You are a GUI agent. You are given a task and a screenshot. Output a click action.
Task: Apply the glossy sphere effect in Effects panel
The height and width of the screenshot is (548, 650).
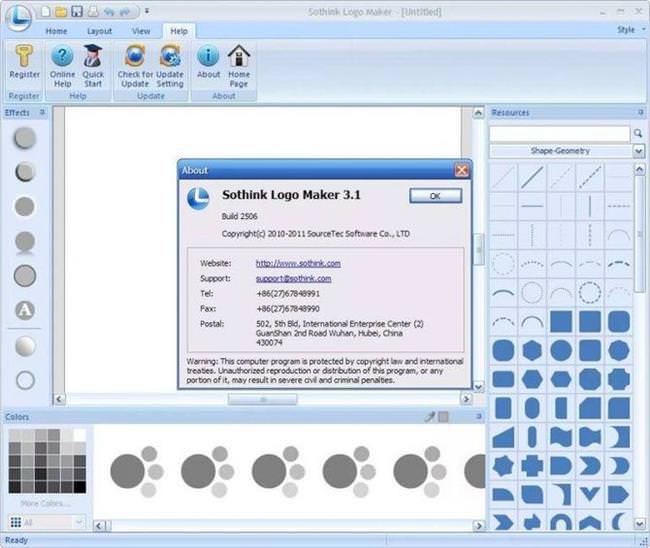(x=25, y=346)
